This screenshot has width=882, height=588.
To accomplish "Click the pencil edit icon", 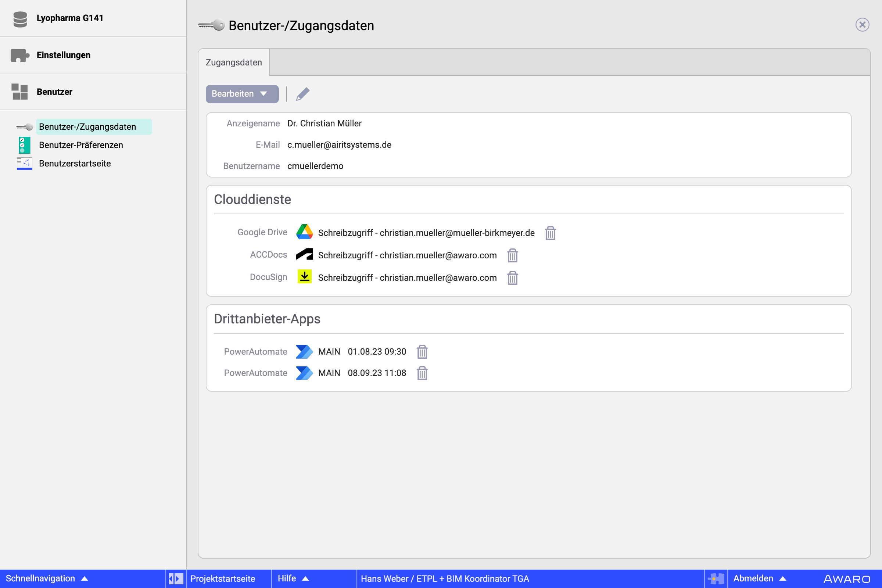I will 302,94.
